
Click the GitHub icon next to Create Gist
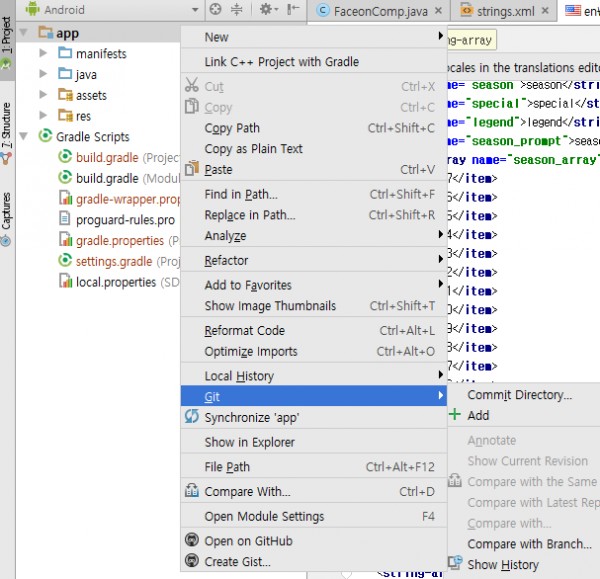click(192, 561)
